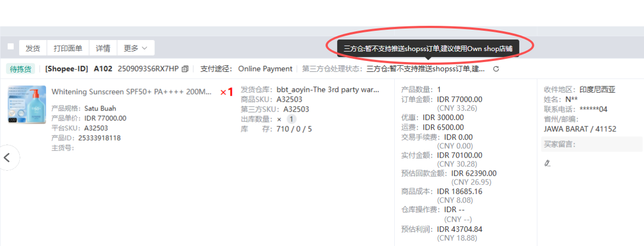
Task: Click the truncated 三方仓 status text
Action: pyautogui.click(x=425, y=69)
